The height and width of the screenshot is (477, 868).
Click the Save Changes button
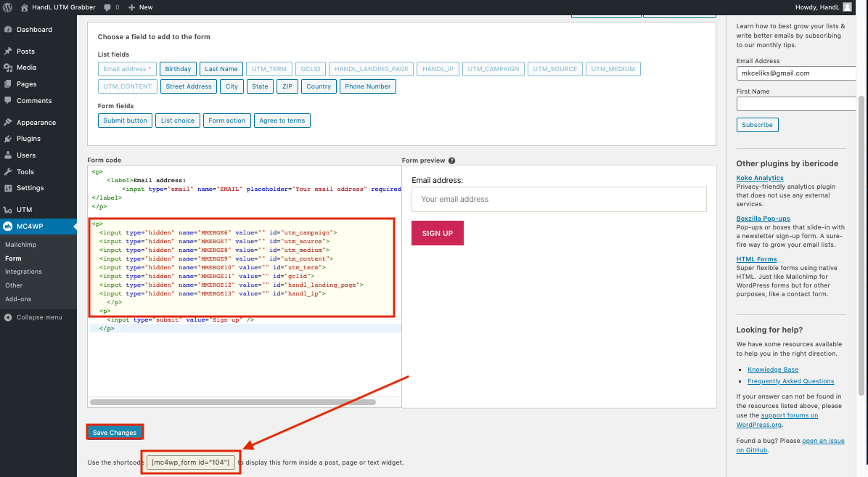(x=115, y=431)
